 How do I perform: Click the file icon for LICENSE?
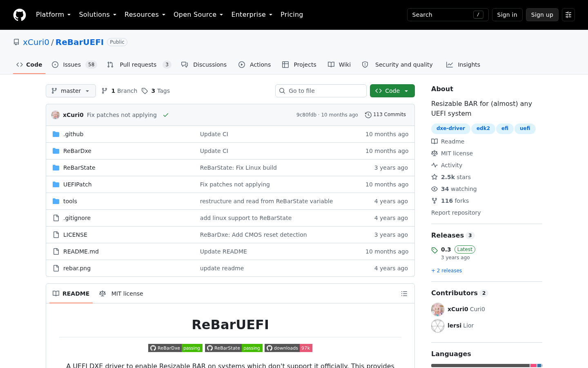point(56,235)
